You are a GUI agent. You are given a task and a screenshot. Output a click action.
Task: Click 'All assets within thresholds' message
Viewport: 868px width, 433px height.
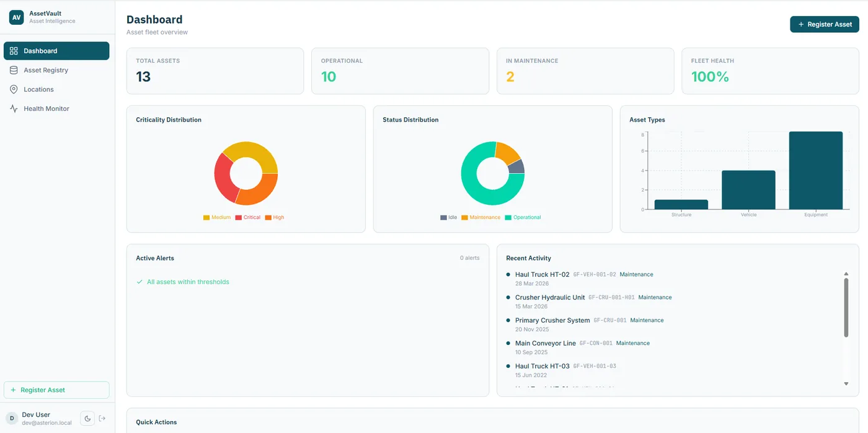(x=188, y=282)
